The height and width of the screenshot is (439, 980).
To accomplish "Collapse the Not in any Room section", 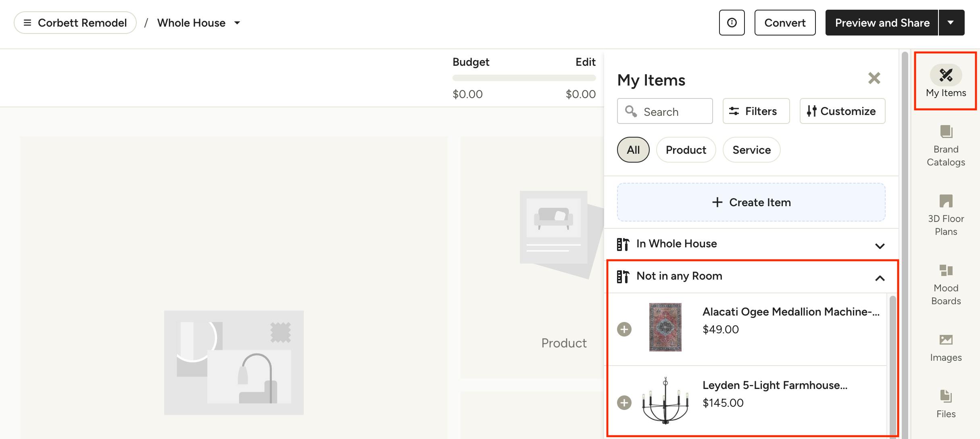I will point(880,278).
